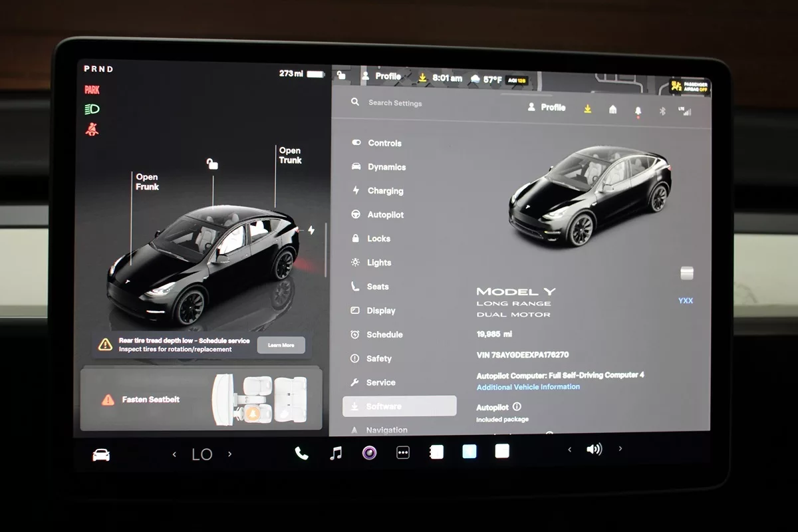Open the all apps three-dots launcher
This screenshot has height=532, width=798.
(403, 453)
